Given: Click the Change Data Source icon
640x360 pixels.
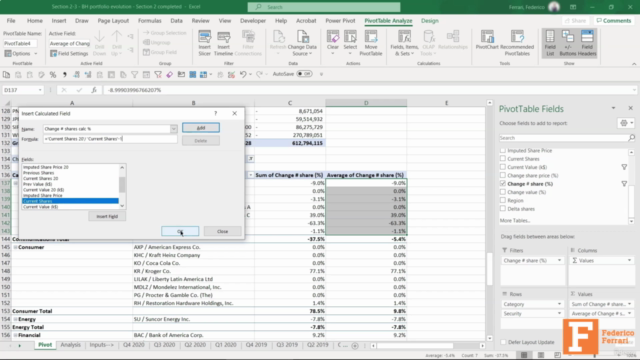Looking at the screenshot, I should pyautogui.click(x=302, y=42).
